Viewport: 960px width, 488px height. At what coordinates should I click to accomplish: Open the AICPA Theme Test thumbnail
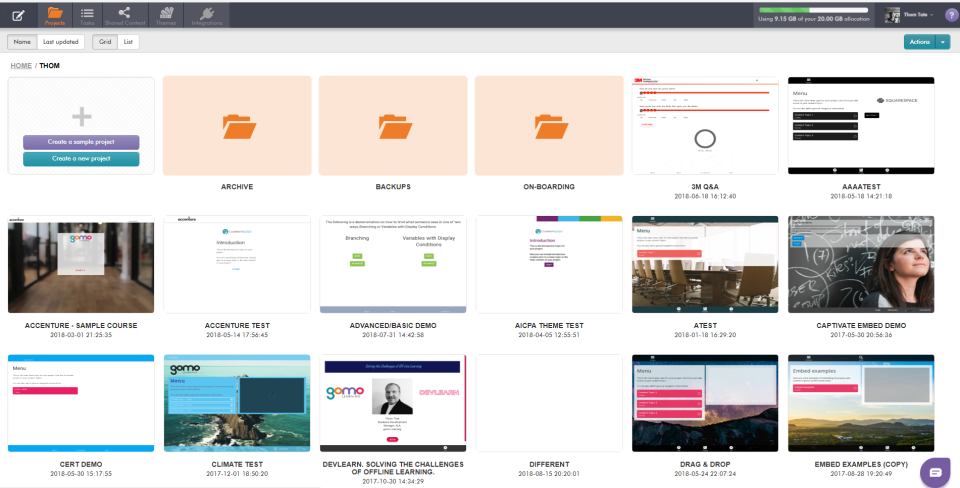tap(549, 265)
